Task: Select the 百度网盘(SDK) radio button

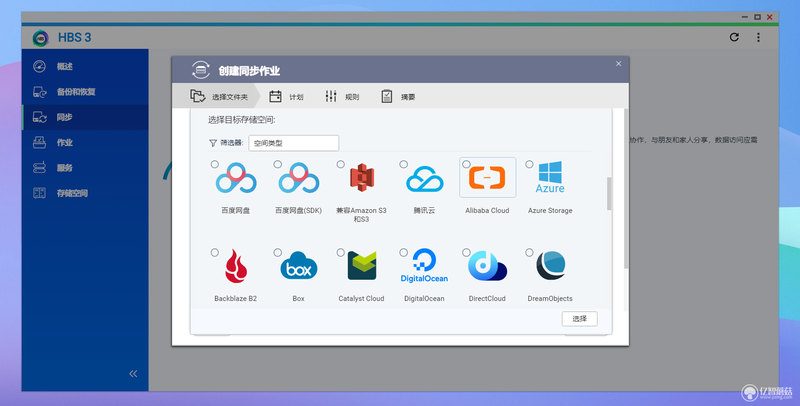Action: (x=278, y=164)
